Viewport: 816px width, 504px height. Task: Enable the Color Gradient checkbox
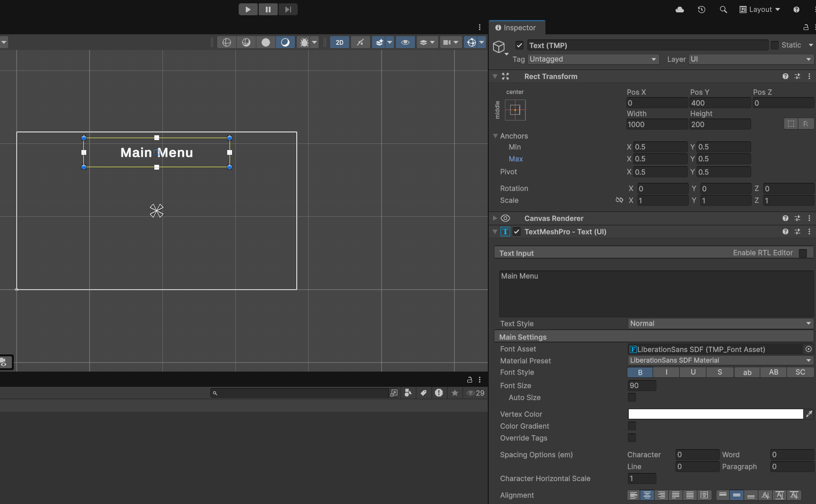(x=632, y=426)
